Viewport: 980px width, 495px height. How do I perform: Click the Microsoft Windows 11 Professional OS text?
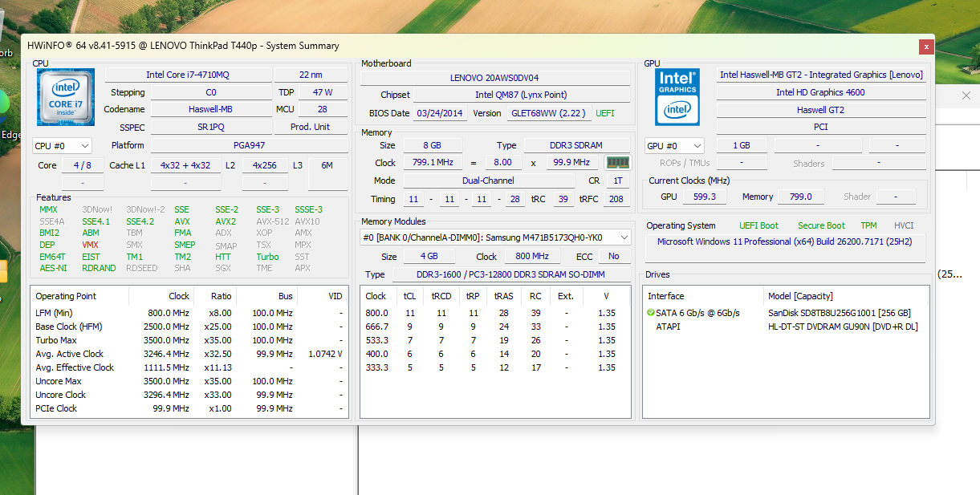pyautogui.click(x=786, y=241)
